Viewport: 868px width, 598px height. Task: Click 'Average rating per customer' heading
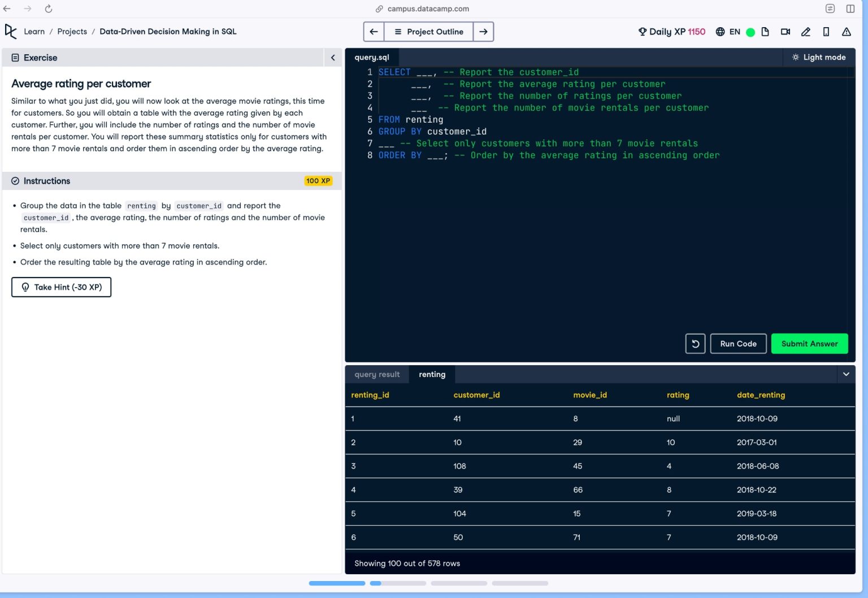click(x=81, y=84)
